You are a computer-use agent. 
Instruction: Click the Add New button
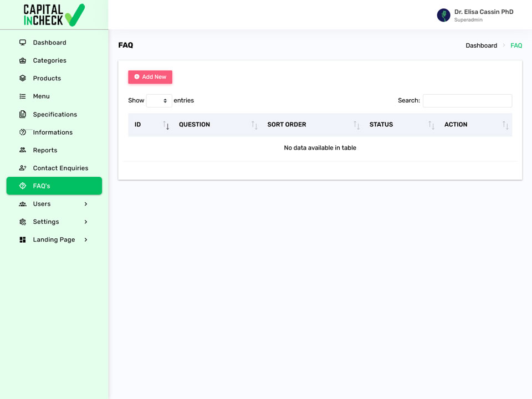point(150,77)
